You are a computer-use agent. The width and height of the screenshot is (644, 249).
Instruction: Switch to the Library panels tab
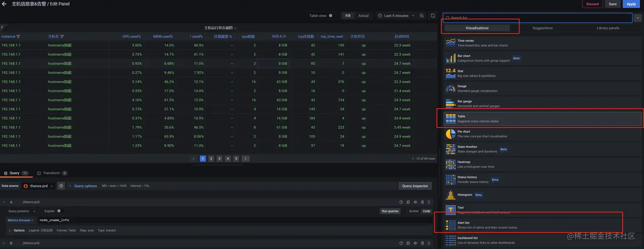point(608,28)
